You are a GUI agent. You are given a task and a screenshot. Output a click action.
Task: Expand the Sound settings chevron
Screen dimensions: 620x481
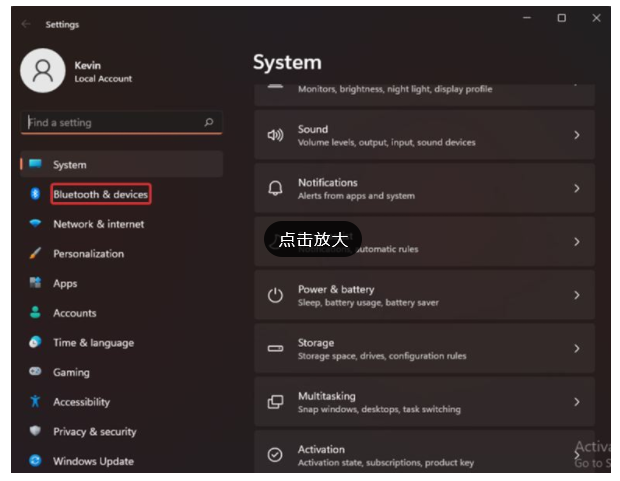click(x=577, y=135)
